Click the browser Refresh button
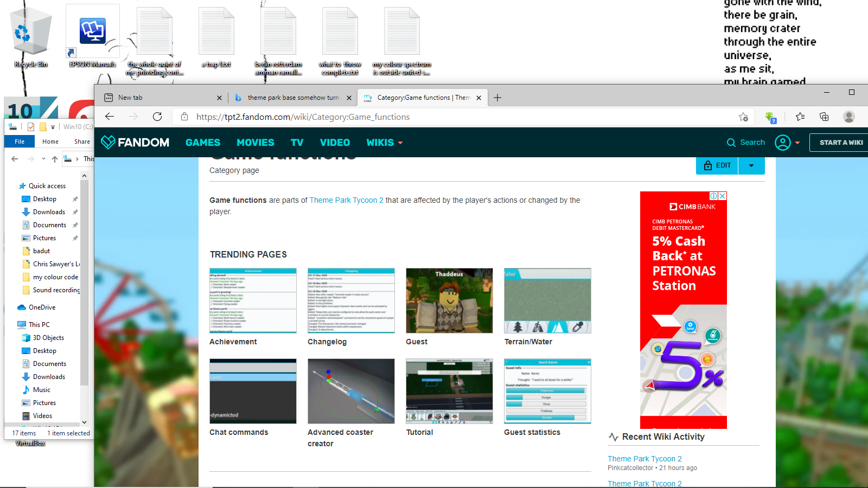 coord(157,117)
